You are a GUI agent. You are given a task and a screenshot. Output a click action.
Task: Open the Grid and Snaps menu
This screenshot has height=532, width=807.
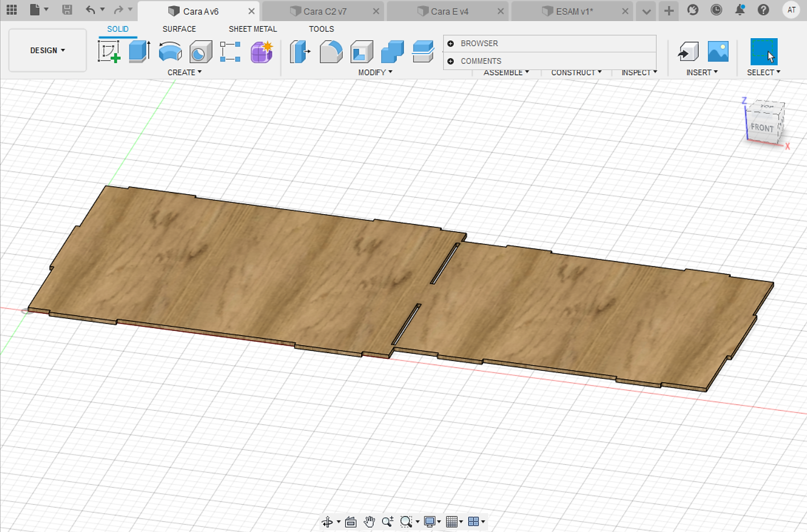(454, 522)
